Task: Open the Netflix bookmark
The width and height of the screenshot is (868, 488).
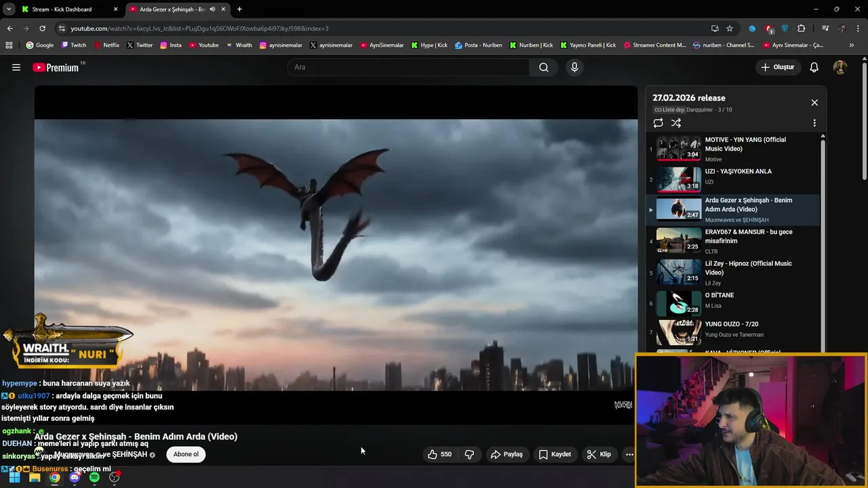Action: click(106, 45)
